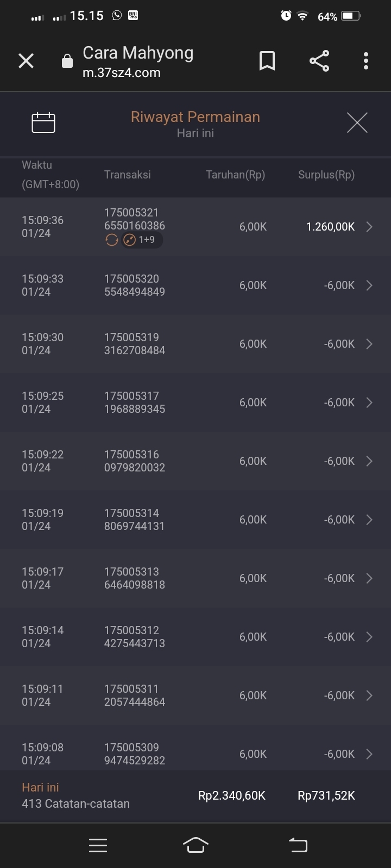Open the calendar date filter icon
The width and height of the screenshot is (391, 868).
click(x=43, y=122)
